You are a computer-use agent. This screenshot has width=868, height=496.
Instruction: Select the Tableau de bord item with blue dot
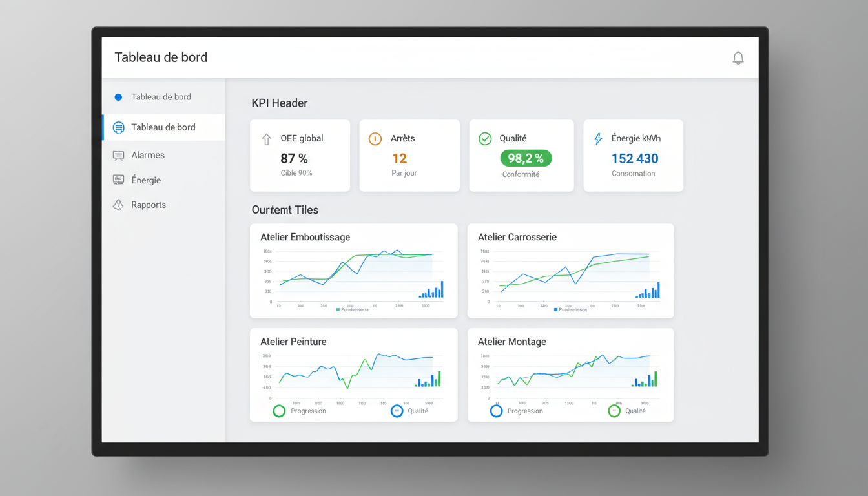(161, 97)
